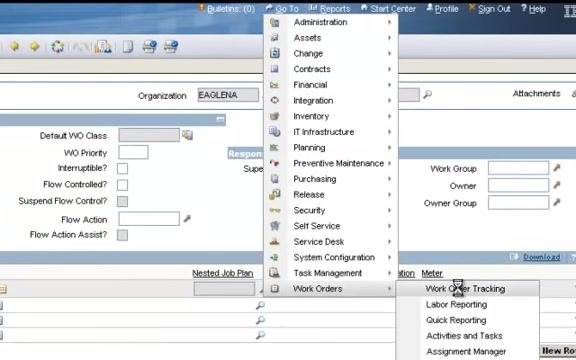Click the Integration module icon

274,100
